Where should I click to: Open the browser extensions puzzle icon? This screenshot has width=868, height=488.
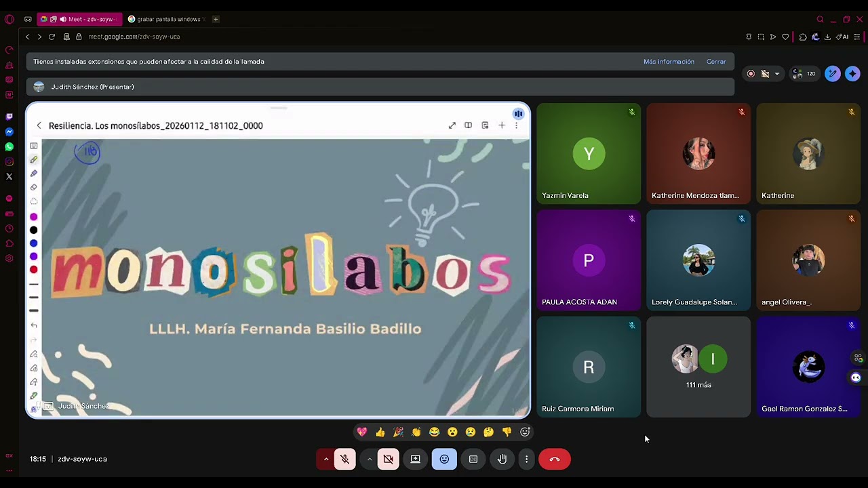click(803, 37)
